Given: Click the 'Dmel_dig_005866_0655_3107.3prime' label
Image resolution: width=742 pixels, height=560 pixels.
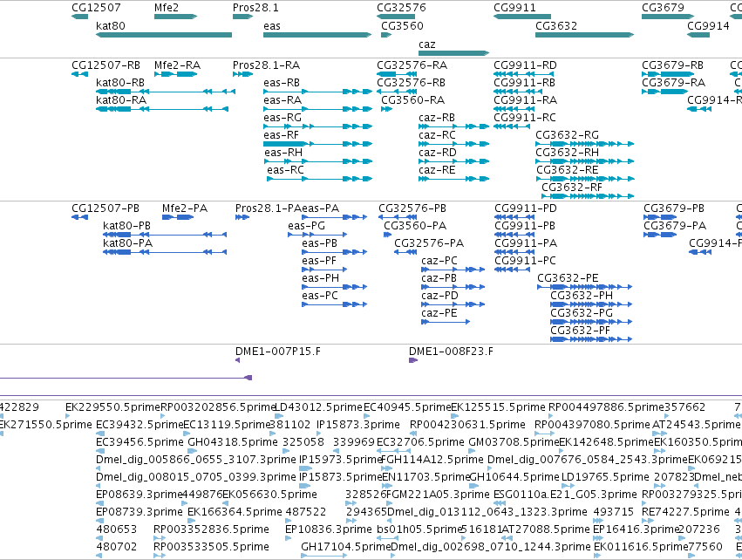Looking at the screenshot, I should [196, 460].
